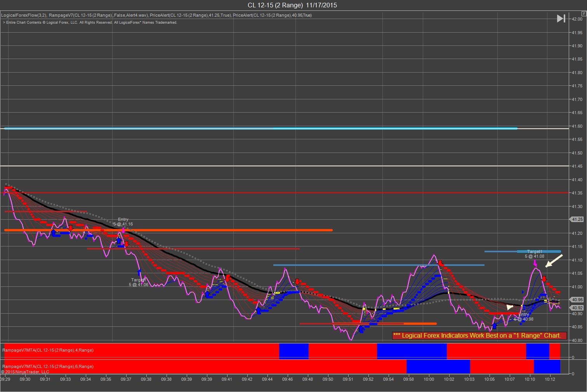Select the RampageV7MTA 6,Range panel label
Image resolution: width=587 pixels, height=392 pixels.
point(48,366)
